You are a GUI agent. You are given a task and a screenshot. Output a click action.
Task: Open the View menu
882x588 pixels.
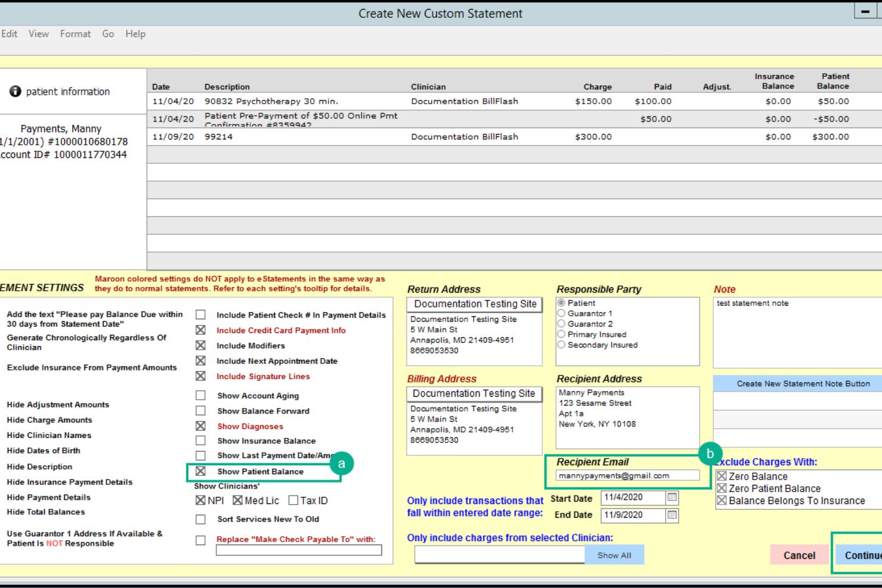(x=39, y=34)
